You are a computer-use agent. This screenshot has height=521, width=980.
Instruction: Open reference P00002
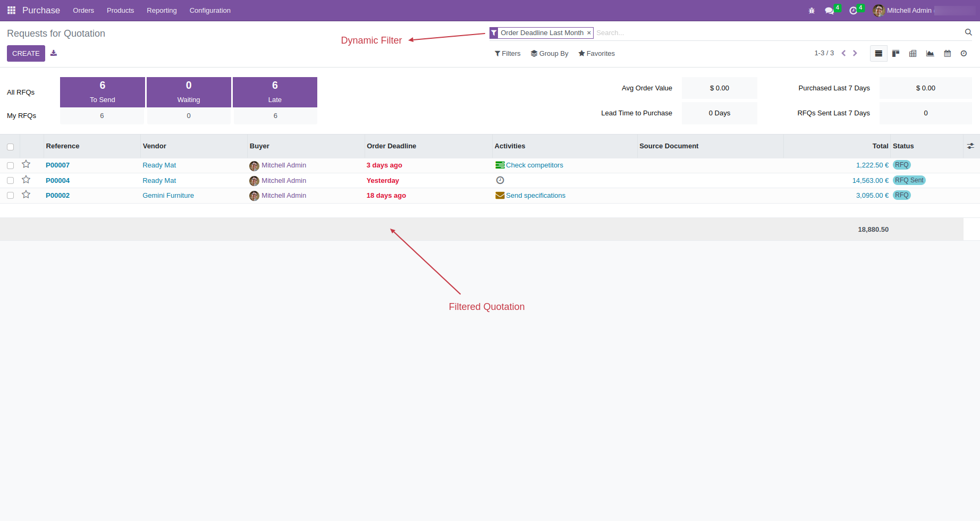(x=57, y=196)
